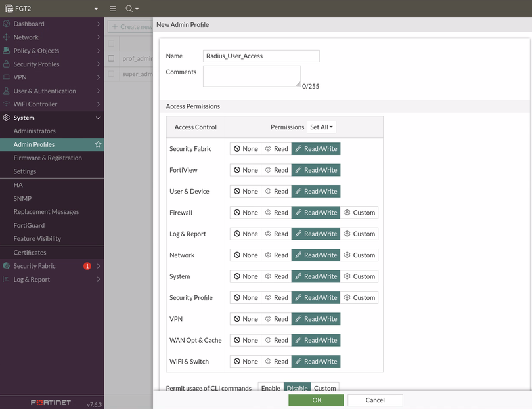Tick the super_admin row checkbox

point(111,74)
